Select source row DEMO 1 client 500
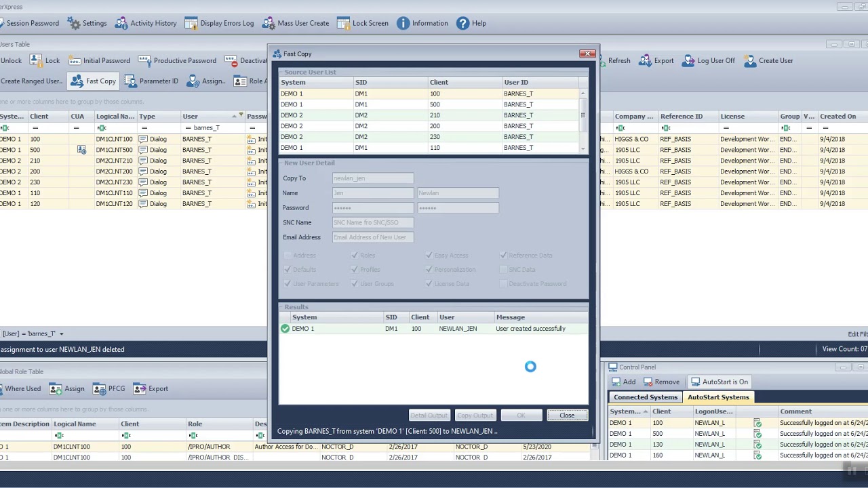 pos(429,104)
